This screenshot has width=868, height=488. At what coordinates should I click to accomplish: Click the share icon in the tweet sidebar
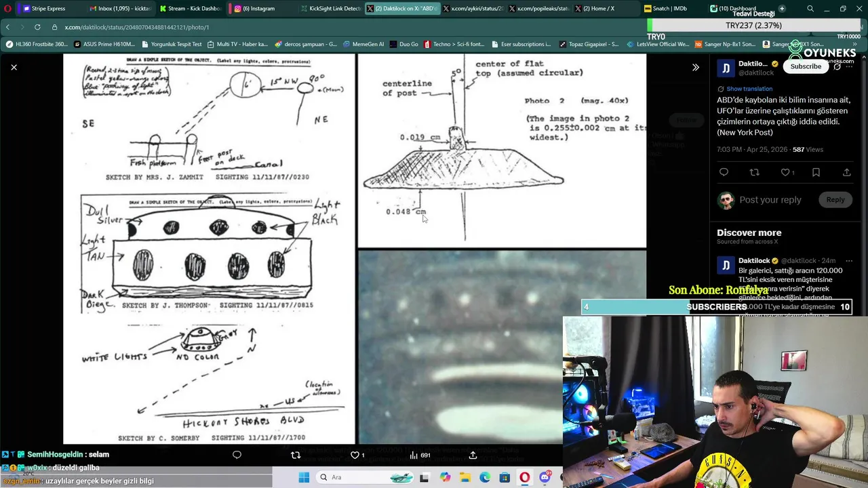point(846,172)
